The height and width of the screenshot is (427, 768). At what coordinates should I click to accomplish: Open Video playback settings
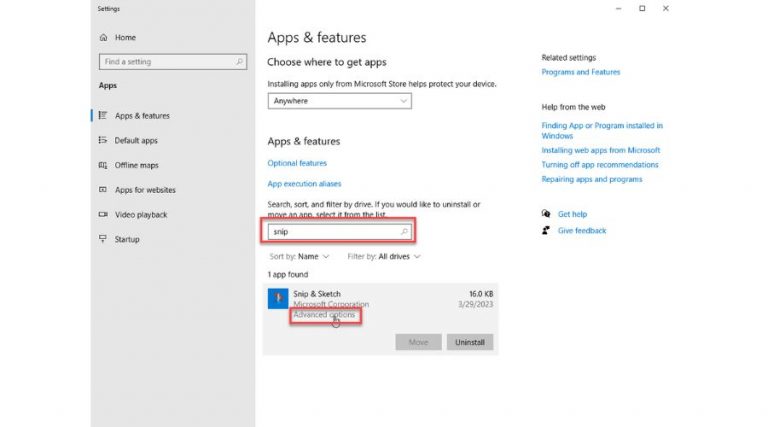[x=141, y=214]
